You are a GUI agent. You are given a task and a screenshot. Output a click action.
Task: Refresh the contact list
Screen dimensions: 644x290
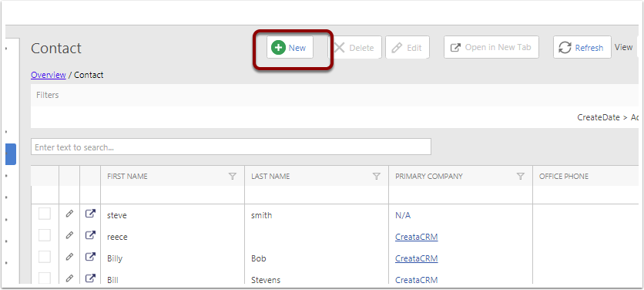click(582, 47)
